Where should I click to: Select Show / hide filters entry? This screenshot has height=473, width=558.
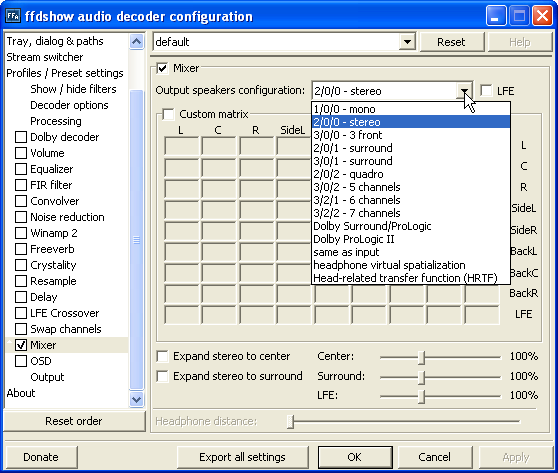(73, 89)
